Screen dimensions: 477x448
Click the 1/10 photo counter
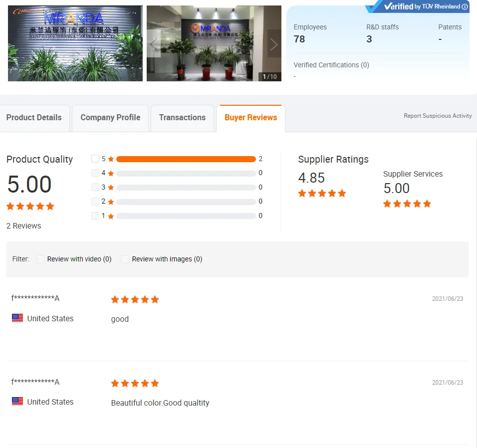pyautogui.click(x=269, y=77)
